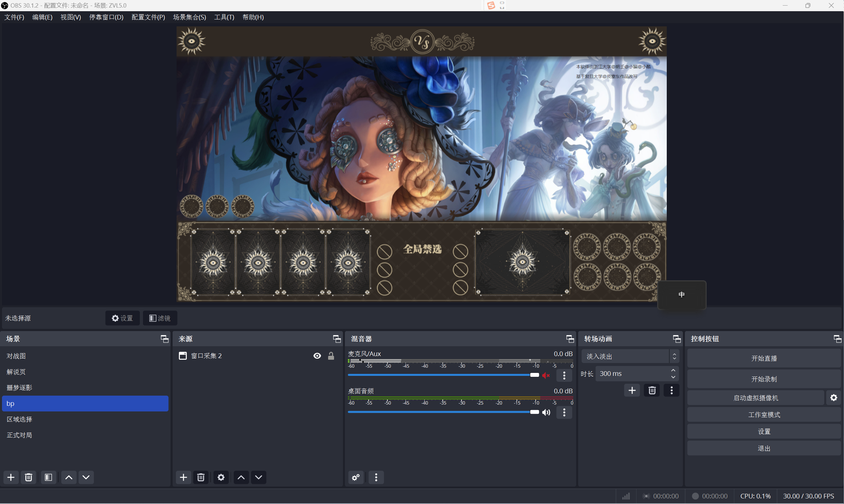The image size is (844, 504).
Task: Open the 淡入淡出 transition dropdown
Action: click(x=631, y=356)
